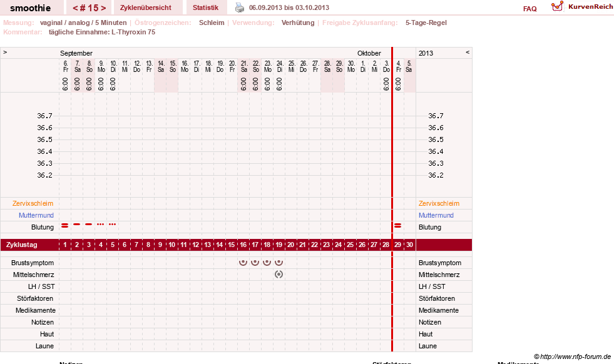Click bleeding symbol on cycle day 29
The width and height of the screenshot is (614, 364).
click(398, 225)
